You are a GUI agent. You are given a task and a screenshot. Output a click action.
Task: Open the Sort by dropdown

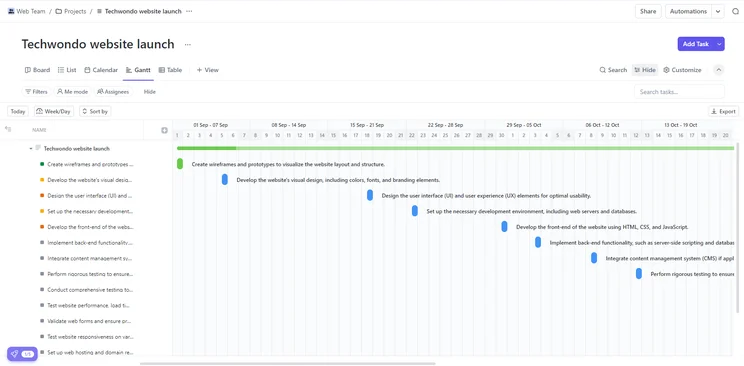(x=95, y=112)
